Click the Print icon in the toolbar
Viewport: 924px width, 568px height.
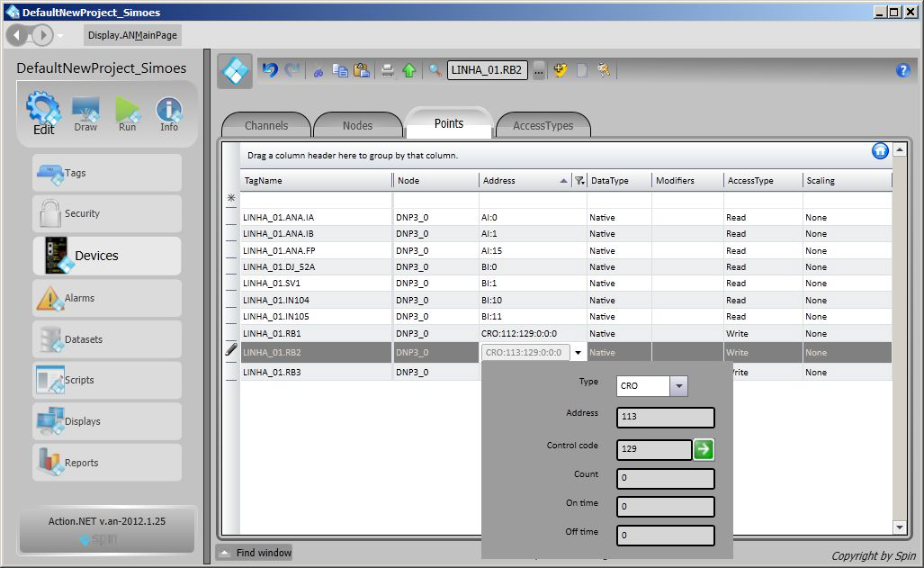(x=388, y=70)
